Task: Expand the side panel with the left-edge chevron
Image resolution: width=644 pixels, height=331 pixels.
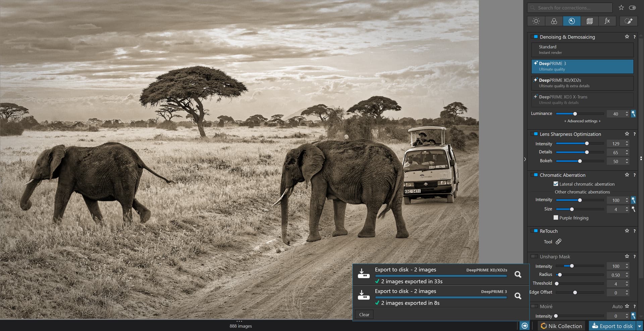Action: pyautogui.click(x=525, y=159)
